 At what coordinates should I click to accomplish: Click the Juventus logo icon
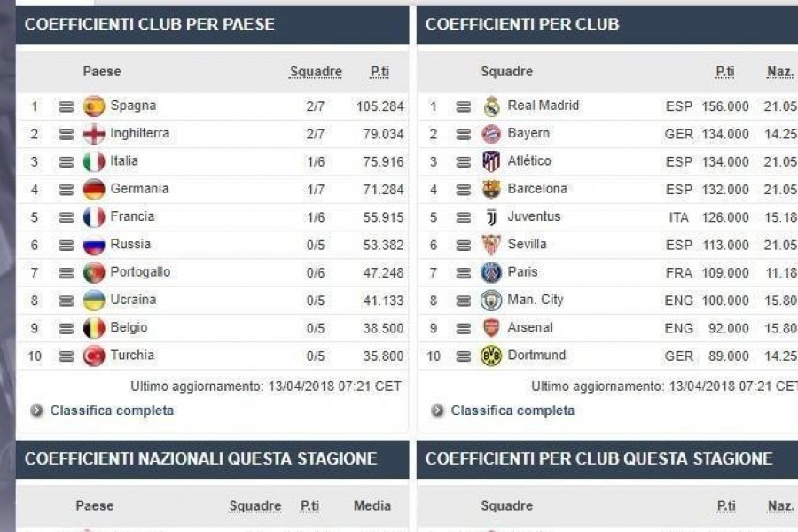click(x=491, y=217)
